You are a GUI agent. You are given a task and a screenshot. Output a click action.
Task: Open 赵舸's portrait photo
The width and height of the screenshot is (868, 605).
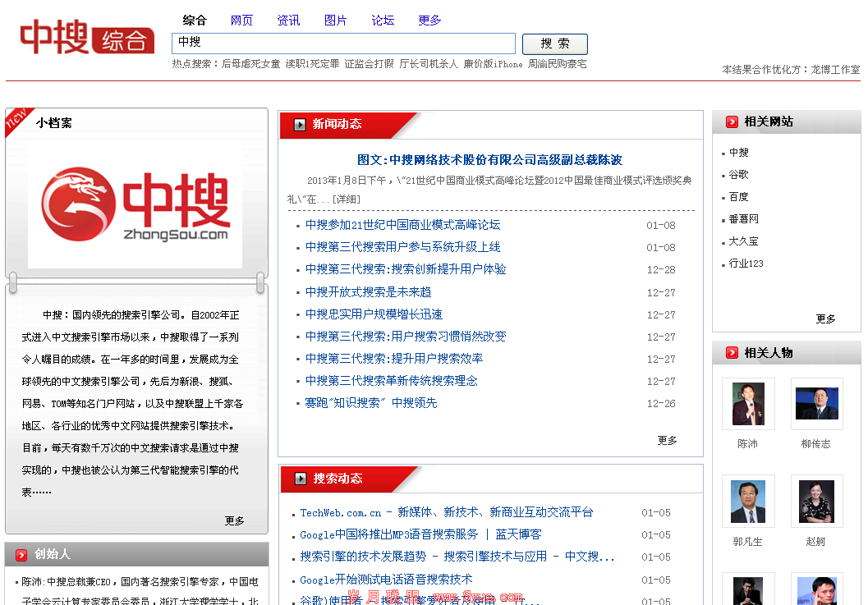pos(817,501)
